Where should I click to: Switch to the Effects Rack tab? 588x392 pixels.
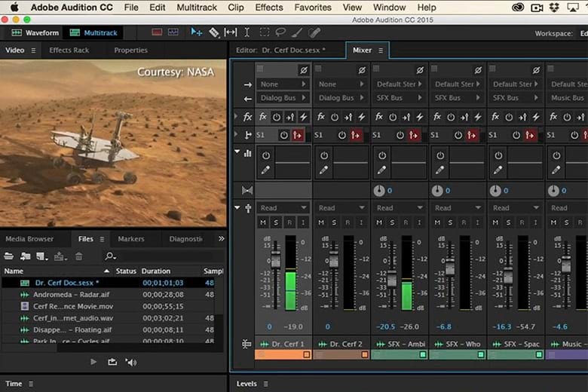coord(69,51)
